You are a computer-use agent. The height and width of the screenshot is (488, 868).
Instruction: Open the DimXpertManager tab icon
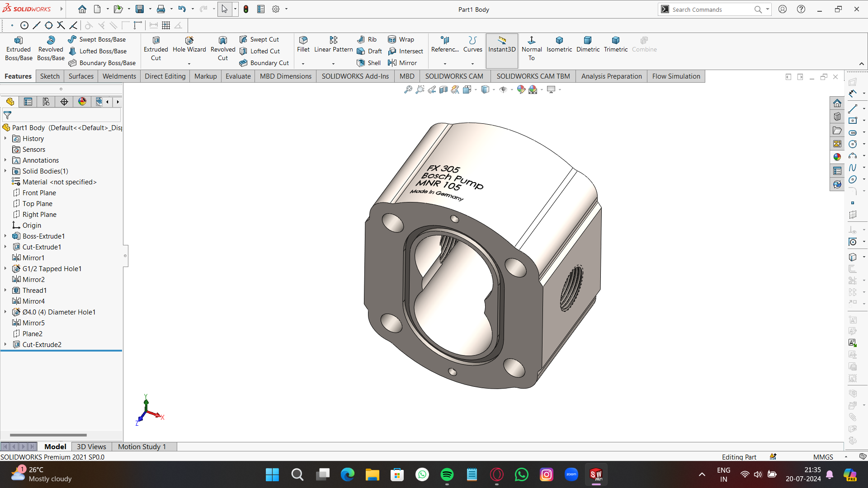(x=64, y=102)
